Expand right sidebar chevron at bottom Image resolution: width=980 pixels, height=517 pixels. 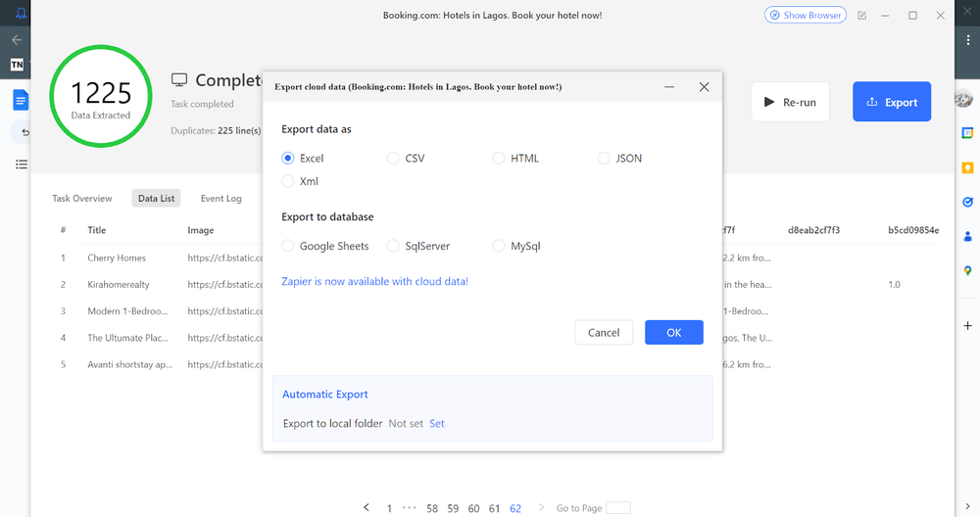pyautogui.click(x=967, y=506)
